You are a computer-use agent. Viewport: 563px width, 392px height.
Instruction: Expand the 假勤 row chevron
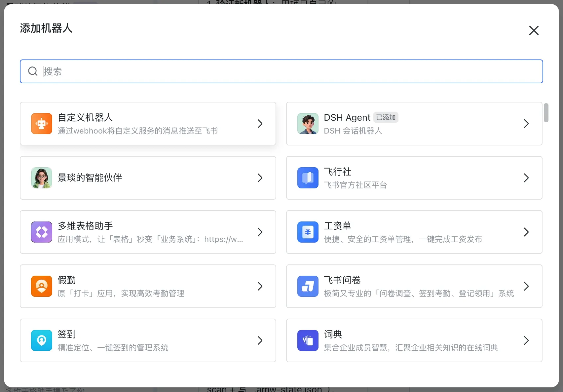(x=260, y=286)
